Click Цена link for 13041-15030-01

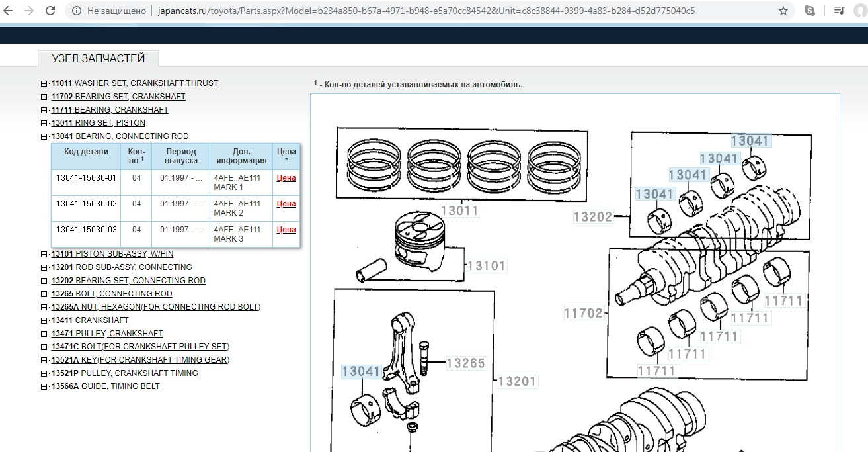point(286,178)
